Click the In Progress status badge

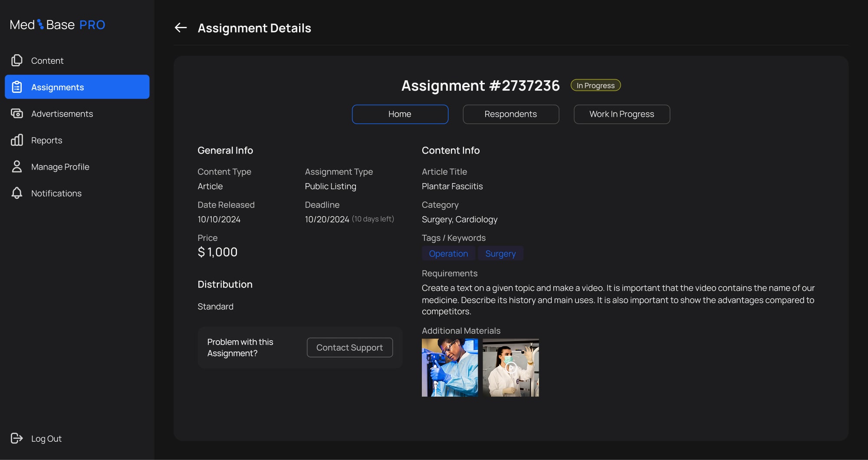(595, 85)
